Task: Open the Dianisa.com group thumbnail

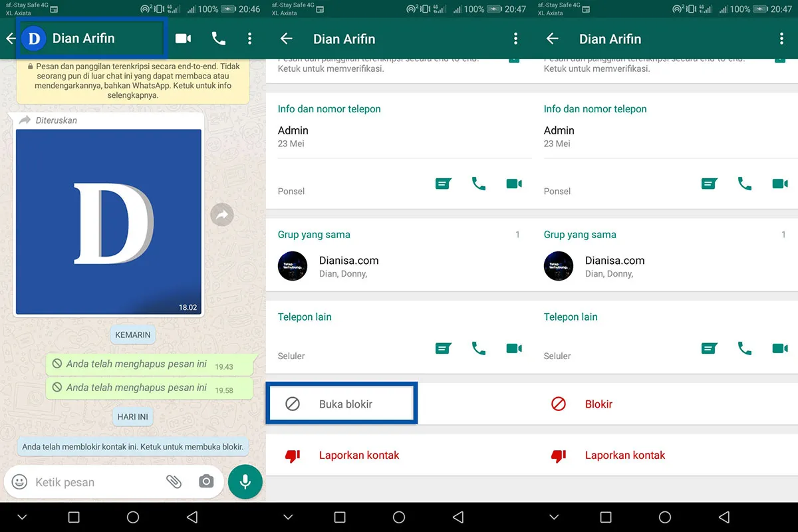Action: coord(293,266)
